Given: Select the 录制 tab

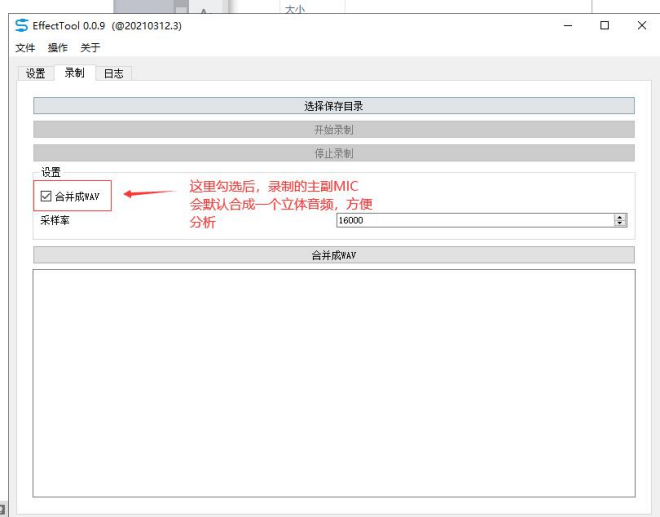Looking at the screenshot, I should click(75, 72).
